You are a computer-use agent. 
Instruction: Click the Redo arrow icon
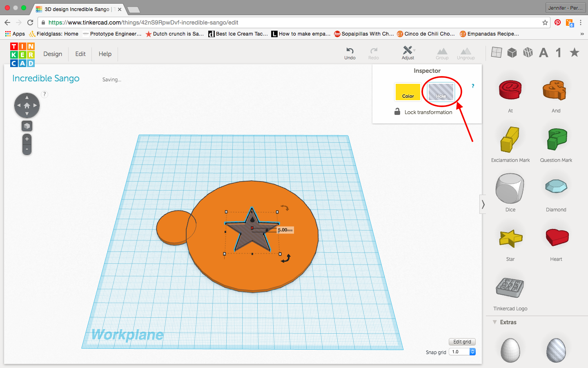pos(374,50)
